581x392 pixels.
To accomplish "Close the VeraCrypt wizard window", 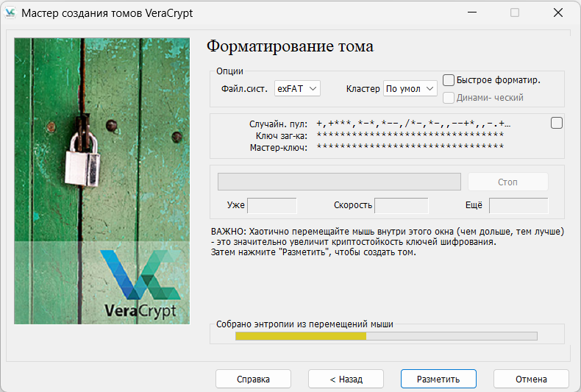I will point(558,13).
